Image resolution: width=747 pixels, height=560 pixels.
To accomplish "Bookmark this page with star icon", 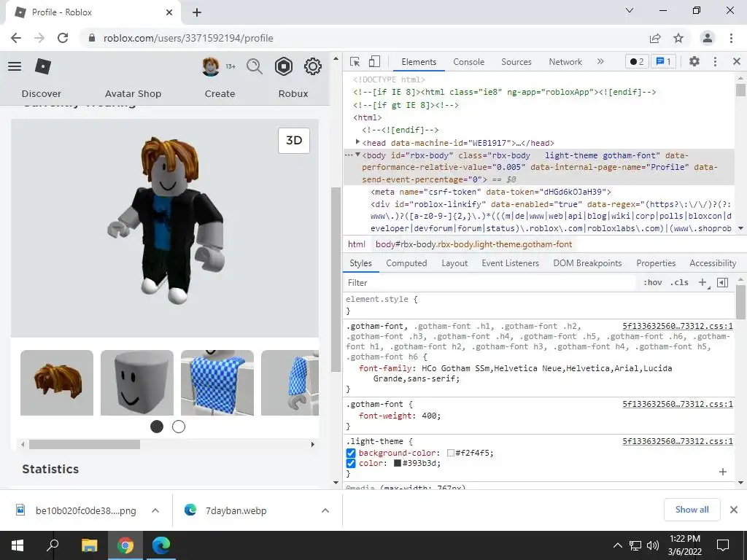I will coord(678,38).
